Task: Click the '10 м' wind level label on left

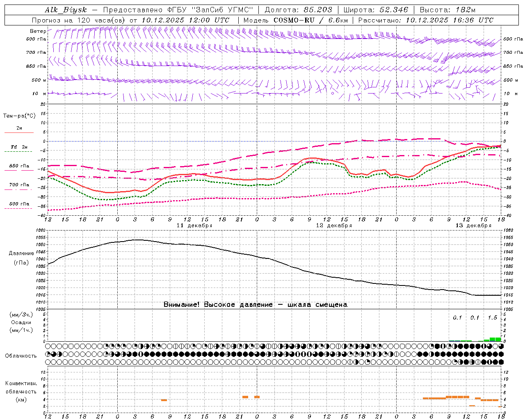Action: 39,94
